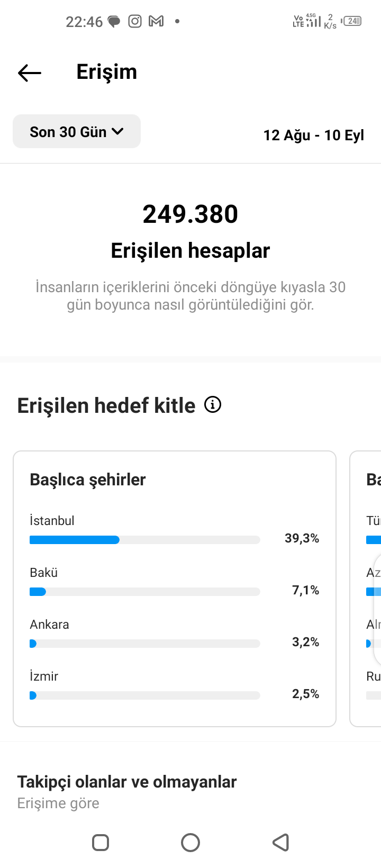The width and height of the screenshot is (381, 868).
Task: Open the info icon next to Erişilen hedef kitle
Action: tap(213, 405)
